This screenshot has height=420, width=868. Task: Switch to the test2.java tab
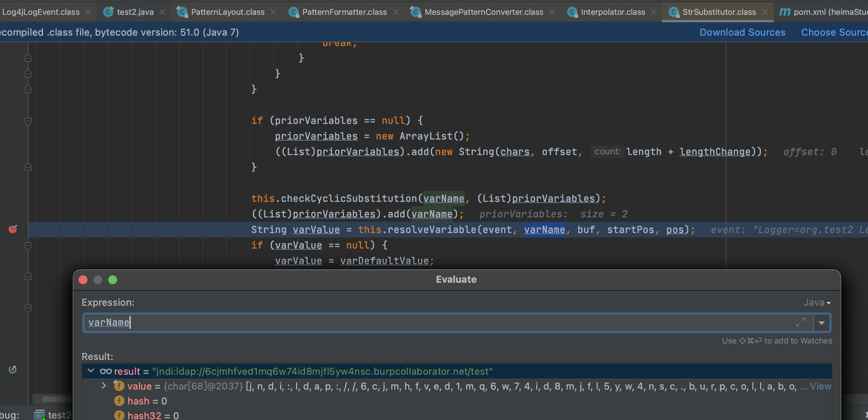135,12
